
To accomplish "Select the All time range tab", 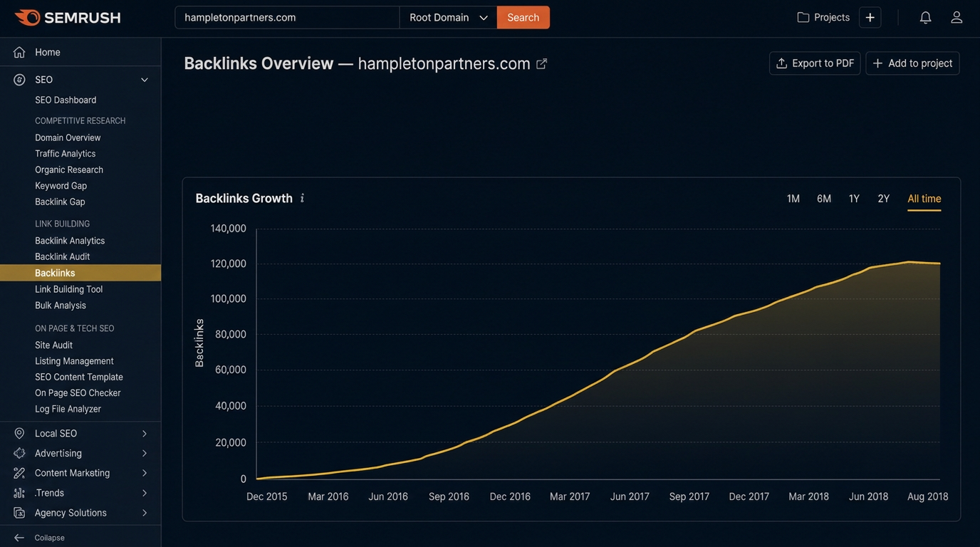I will 924,199.
